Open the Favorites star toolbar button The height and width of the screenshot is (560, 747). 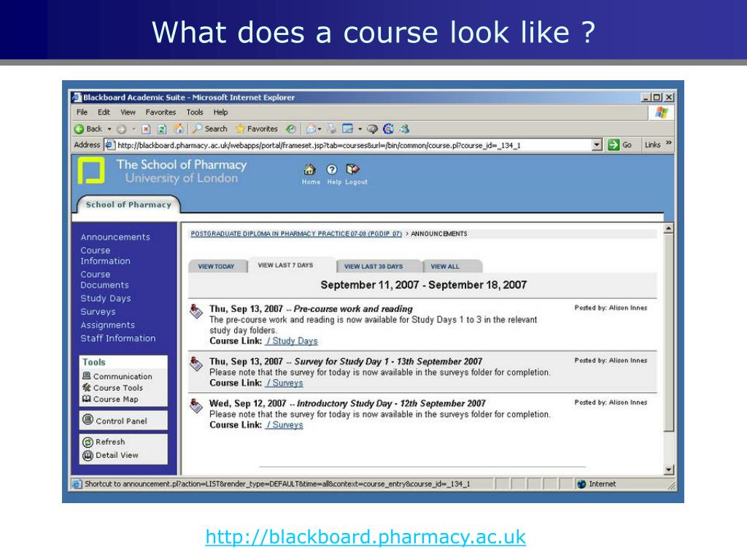coord(257,128)
